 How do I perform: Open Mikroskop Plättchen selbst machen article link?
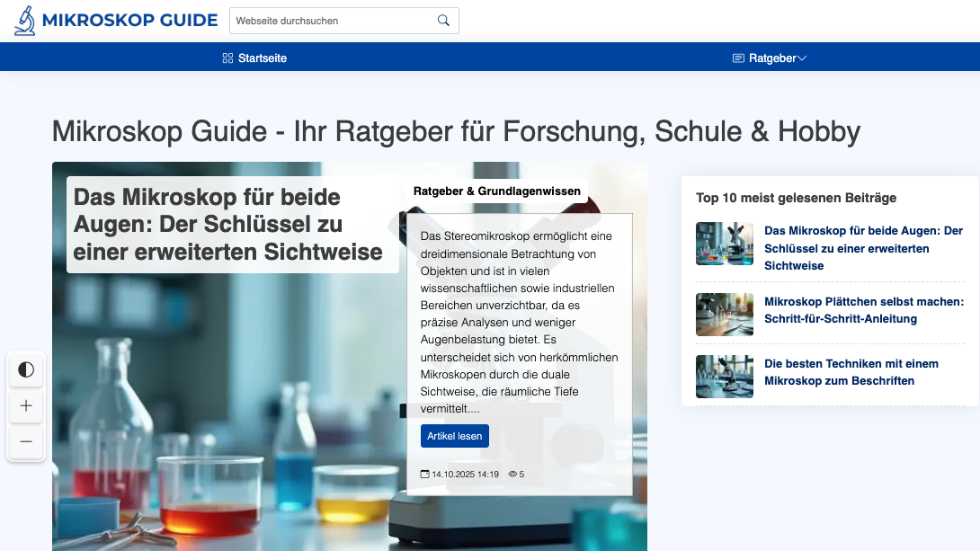(863, 310)
